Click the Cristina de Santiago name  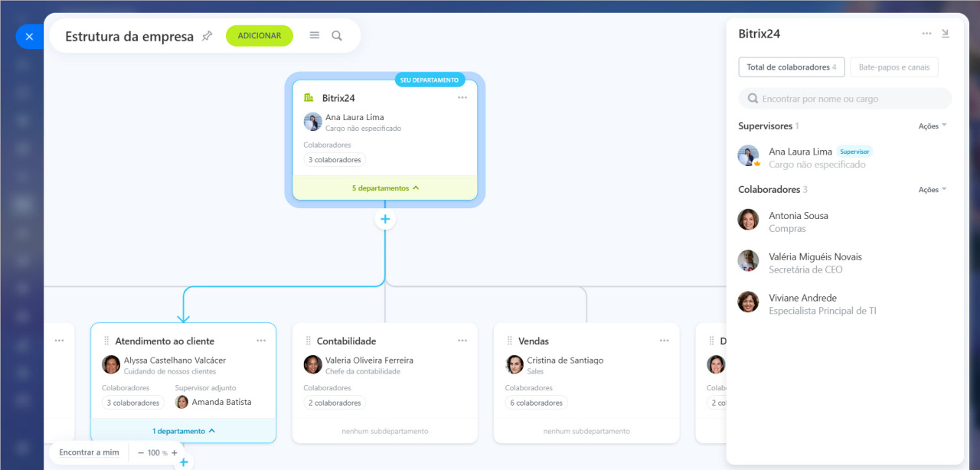coord(565,361)
